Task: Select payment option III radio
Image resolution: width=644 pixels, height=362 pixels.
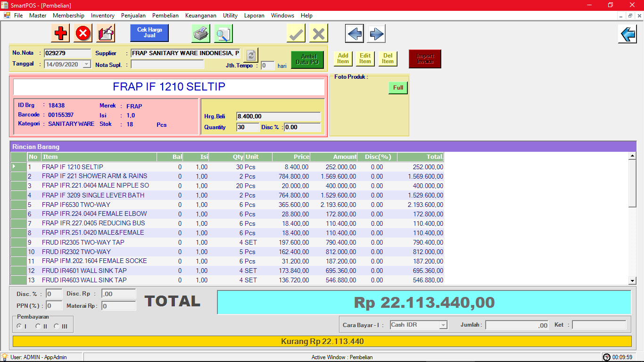Action: click(56, 326)
